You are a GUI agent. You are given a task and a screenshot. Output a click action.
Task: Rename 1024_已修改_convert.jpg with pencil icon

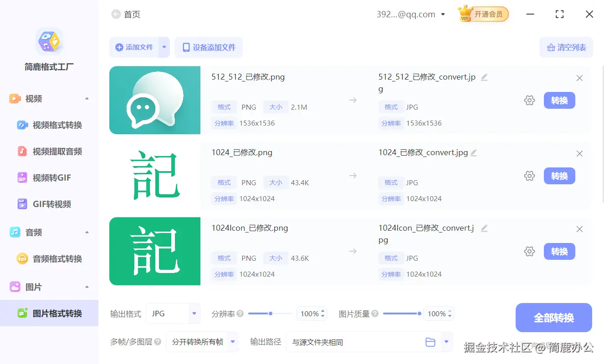(x=473, y=152)
